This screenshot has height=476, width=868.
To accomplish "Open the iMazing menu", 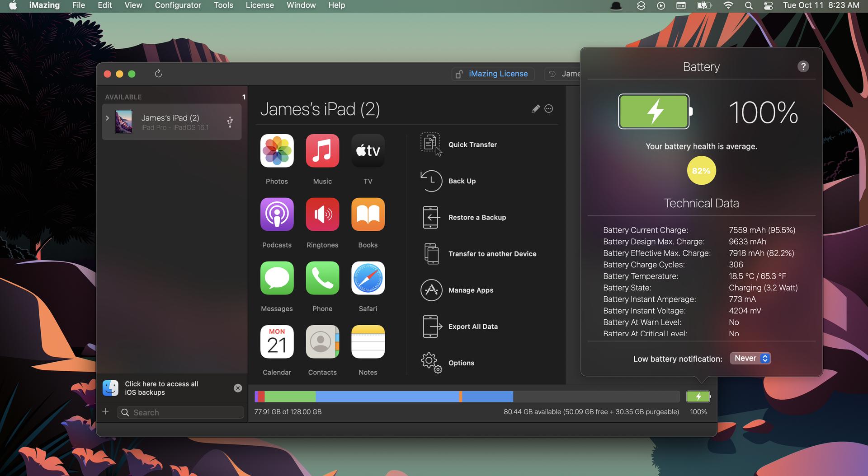I will pyautogui.click(x=44, y=5).
